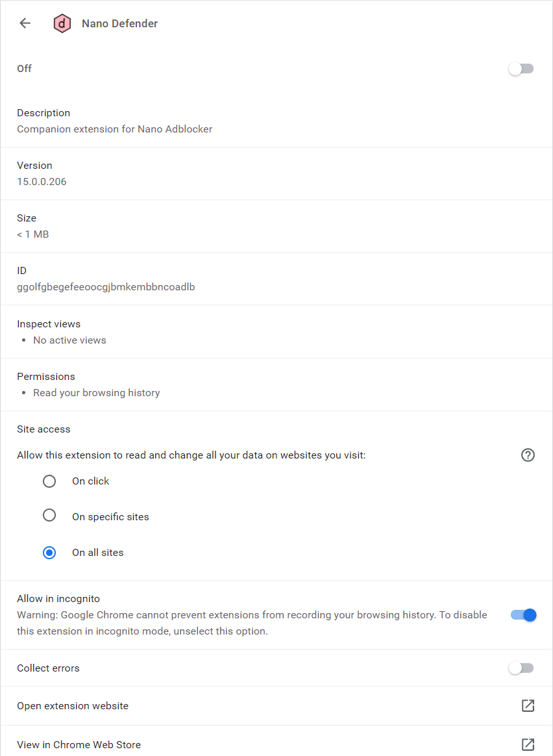
Task: Open extension website
Action: point(72,706)
